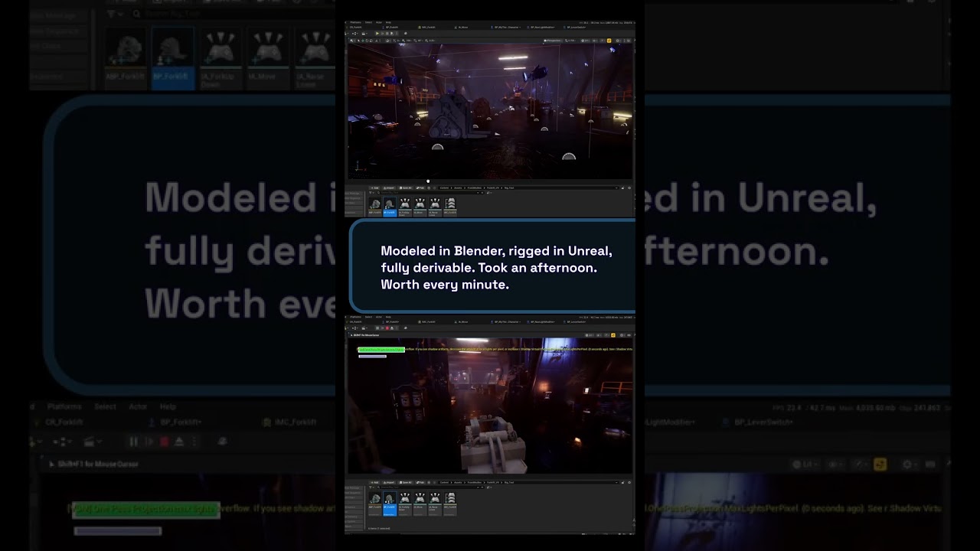Switch to IMC_Forklift tab in lower editor
Image resolution: width=980 pixels, height=551 pixels.
click(428, 321)
